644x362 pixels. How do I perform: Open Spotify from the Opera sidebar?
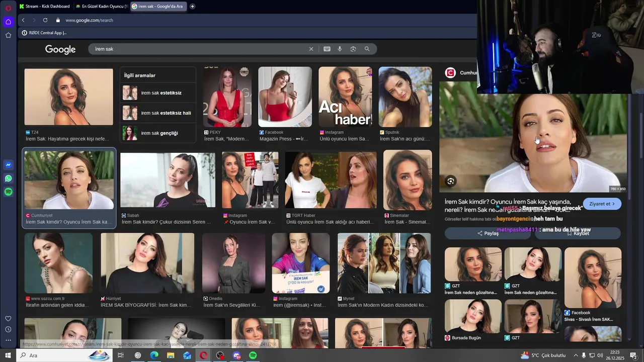coord(8,192)
